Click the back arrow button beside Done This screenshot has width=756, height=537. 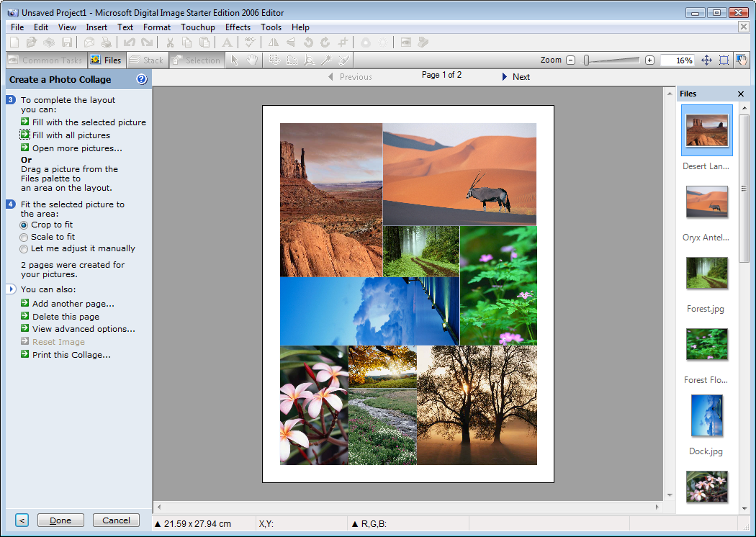(x=22, y=520)
